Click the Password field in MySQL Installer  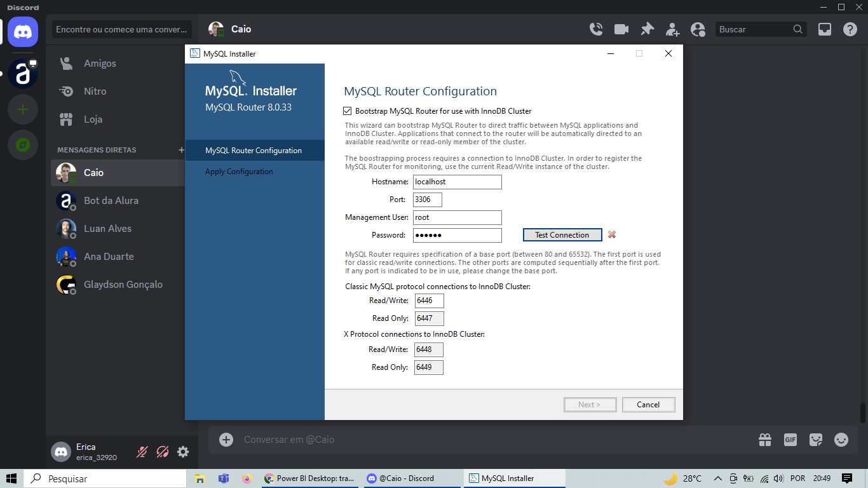click(x=458, y=235)
